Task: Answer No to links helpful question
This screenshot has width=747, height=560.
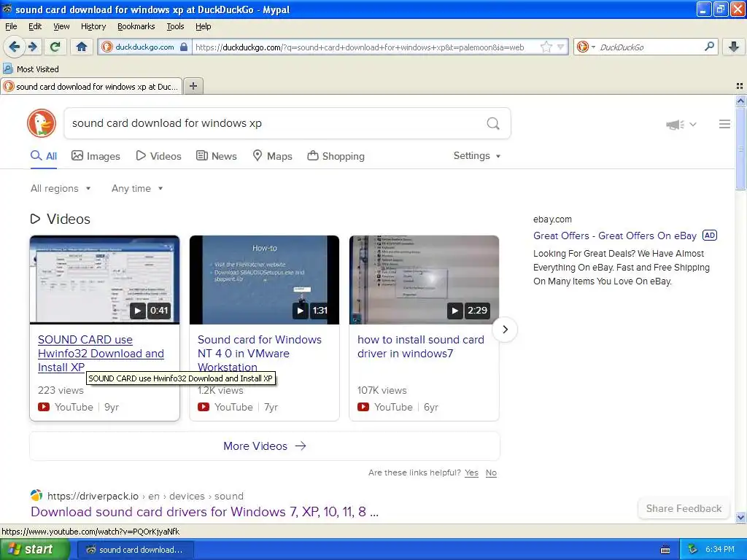Action: [491, 472]
